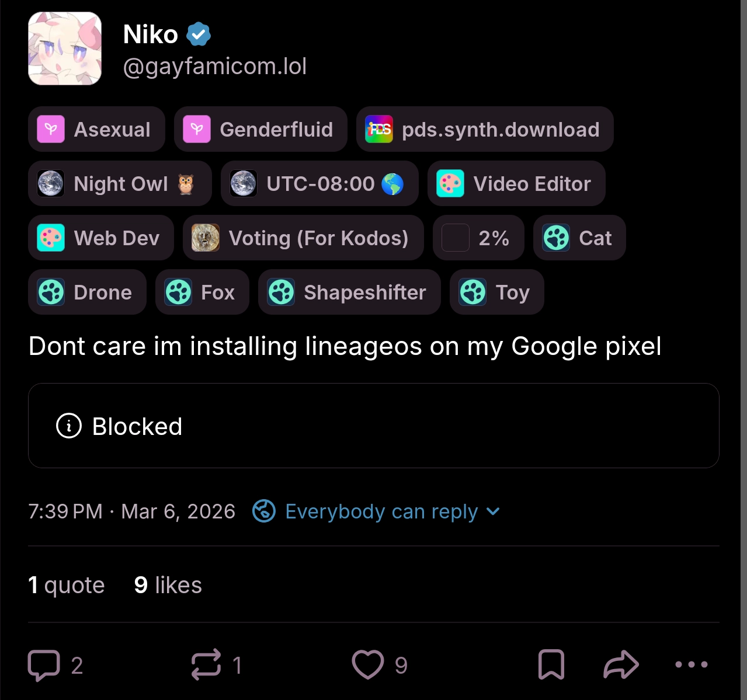Click the Blocked embed card

pos(373,426)
